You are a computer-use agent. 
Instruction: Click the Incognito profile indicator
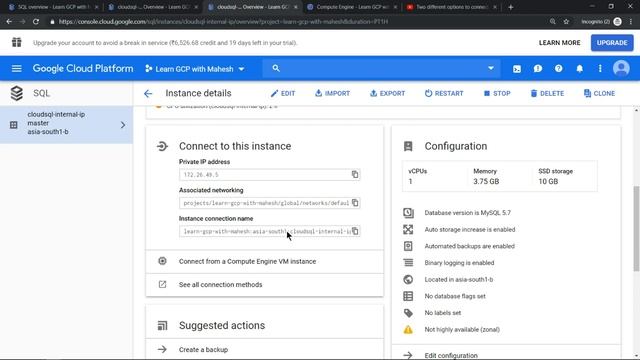tap(601, 22)
